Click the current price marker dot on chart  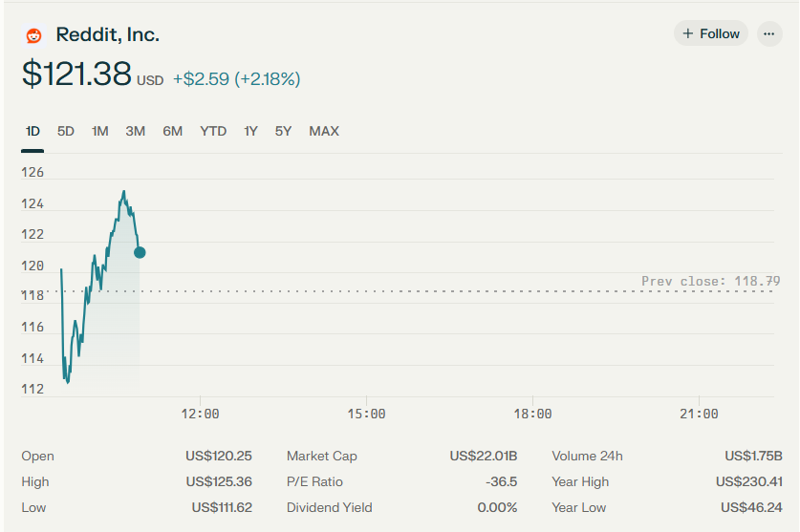click(140, 252)
